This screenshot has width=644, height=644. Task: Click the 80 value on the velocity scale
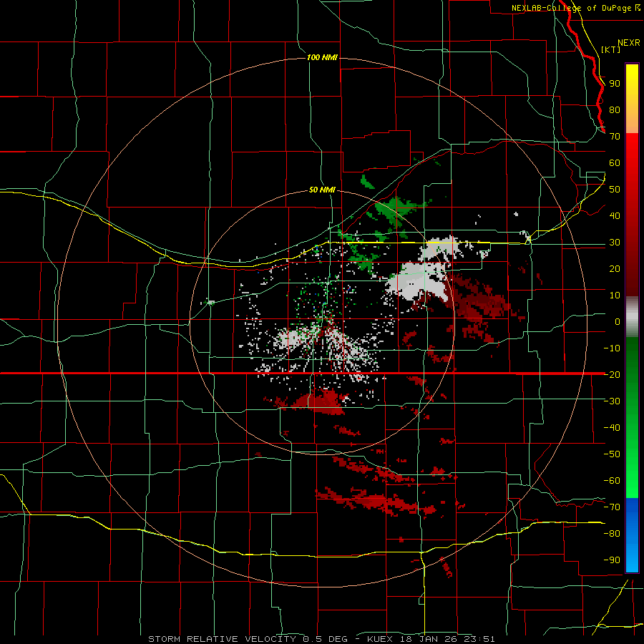615,109
